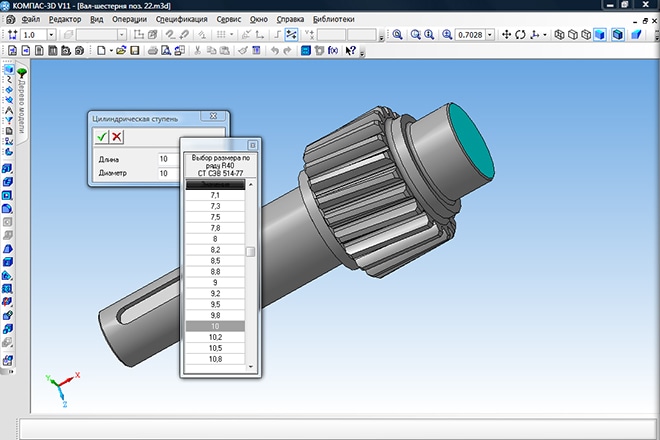
Task: Open the empty layer combo box dropdown
Action: [x=121, y=35]
